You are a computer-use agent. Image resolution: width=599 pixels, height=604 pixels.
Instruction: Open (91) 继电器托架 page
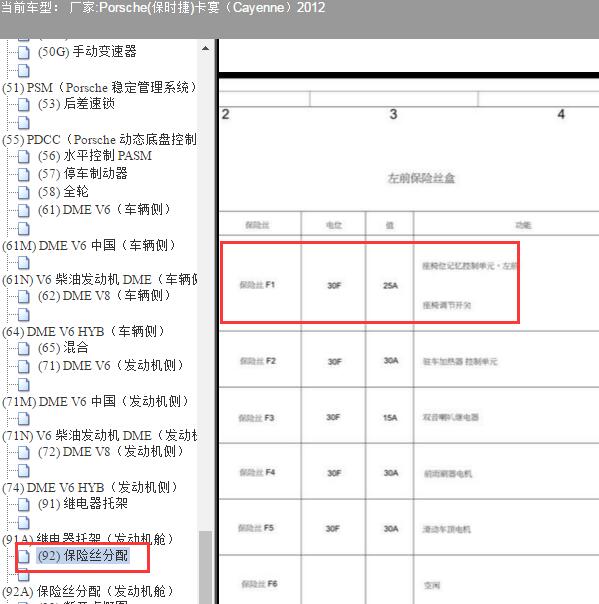tap(82, 503)
